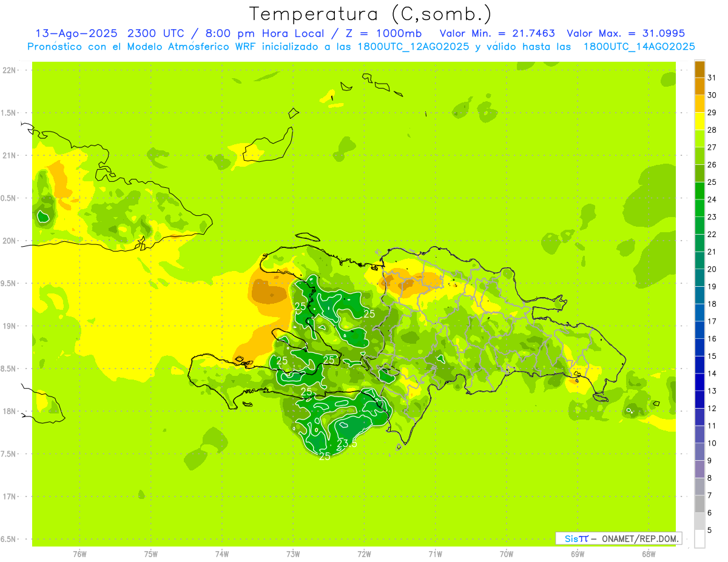Click the '76W' longitude axis label
This screenshot has width=728, height=562.
79,554
